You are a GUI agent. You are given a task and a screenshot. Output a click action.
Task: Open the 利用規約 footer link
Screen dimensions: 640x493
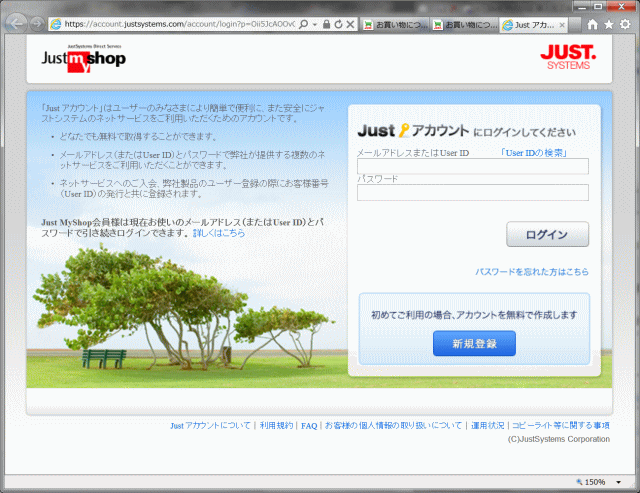(x=276, y=426)
